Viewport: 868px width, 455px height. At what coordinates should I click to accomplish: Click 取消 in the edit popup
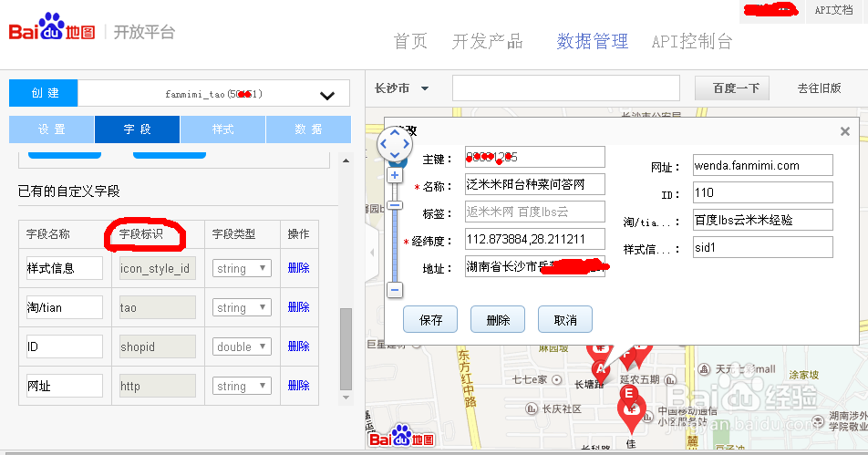[565, 319]
